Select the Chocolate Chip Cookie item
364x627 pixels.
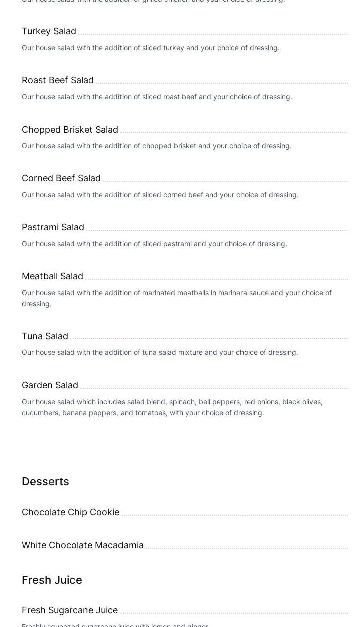(71, 512)
